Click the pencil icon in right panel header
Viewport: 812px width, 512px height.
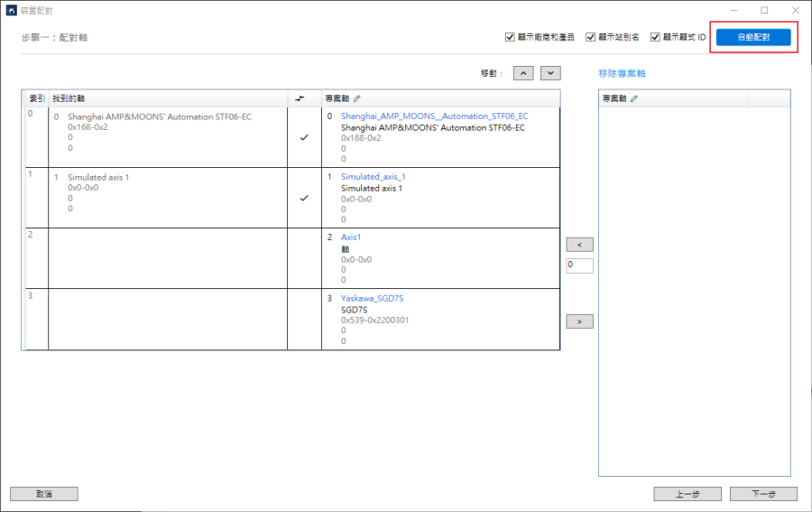point(634,98)
